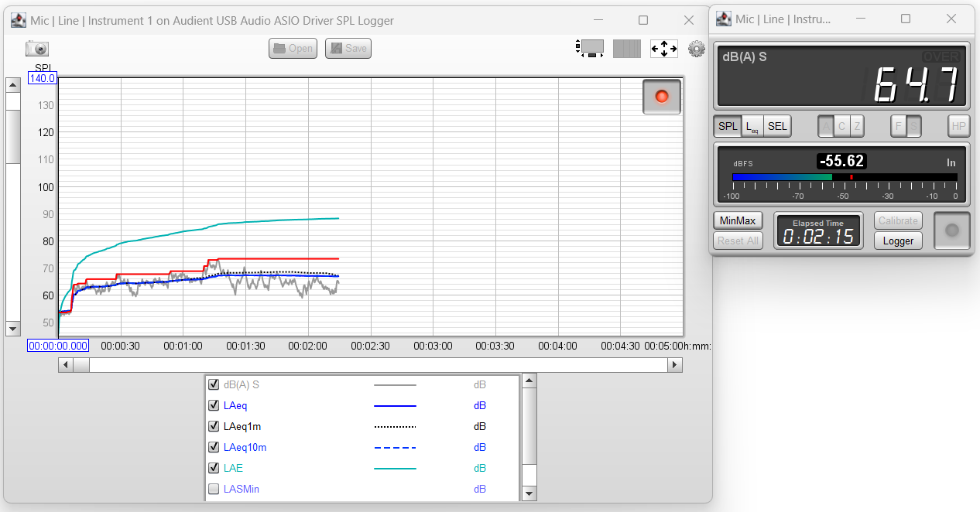The width and height of the screenshot is (980, 512).
Task: Select Fast time response F
Action: (x=899, y=126)
